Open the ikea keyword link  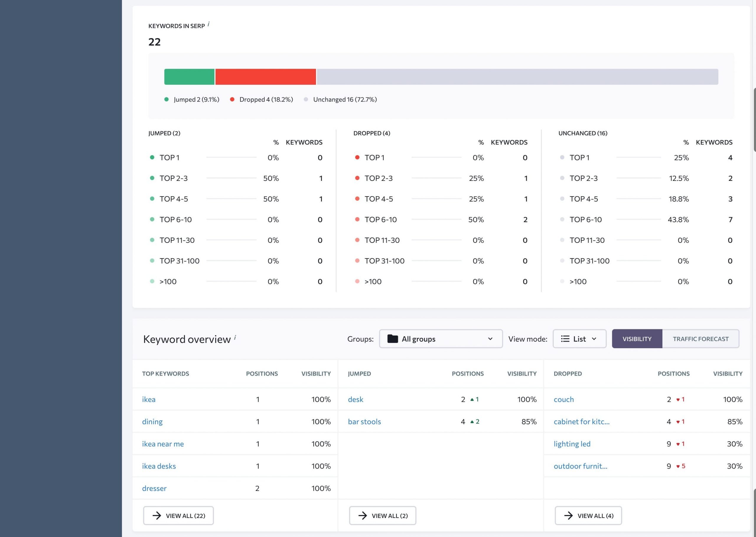149,400
